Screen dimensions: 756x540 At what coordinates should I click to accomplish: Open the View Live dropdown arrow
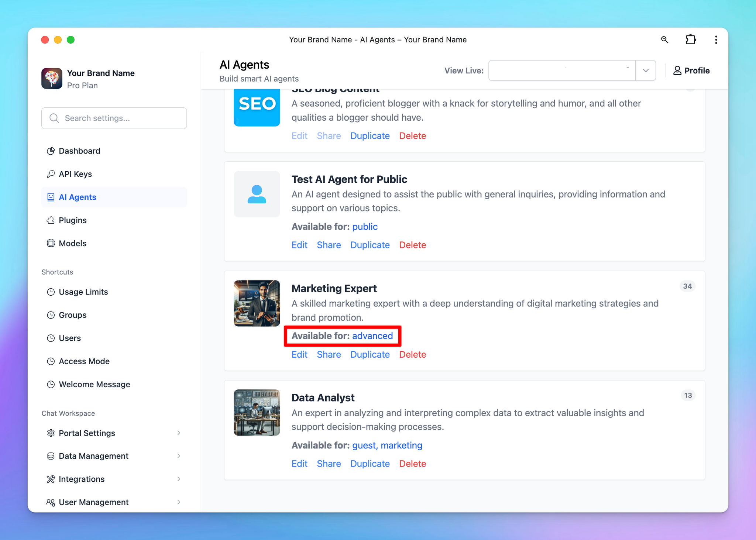(x=646, y=70)
